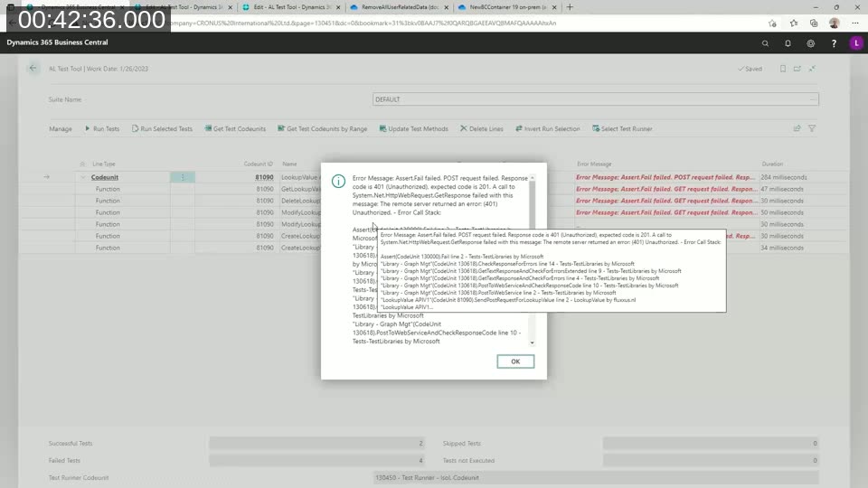Sort by the Error Message column header
868x488 pixels.
pyautogui.click(x=594, y=164)
